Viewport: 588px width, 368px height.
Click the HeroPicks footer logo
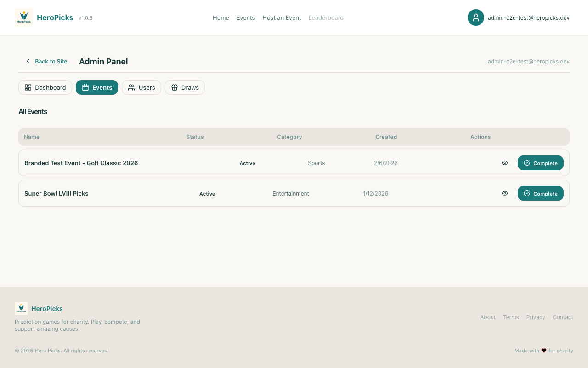point(21,308)
